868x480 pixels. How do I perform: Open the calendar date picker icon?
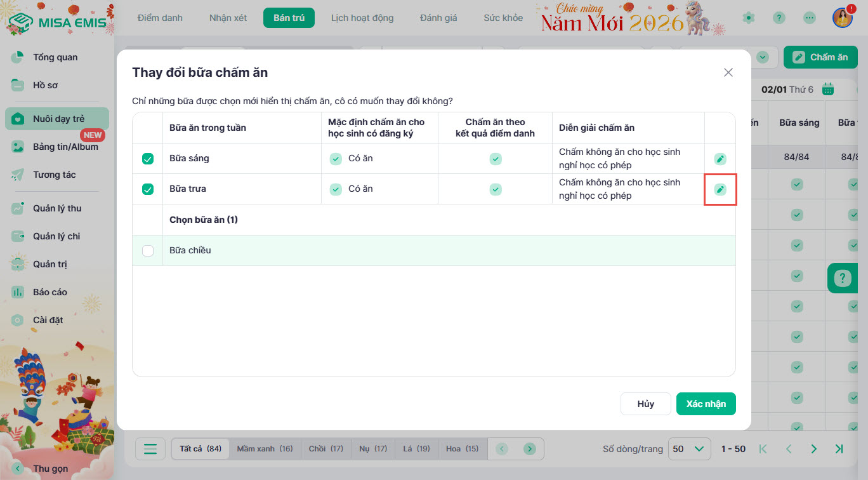[827, 90]
